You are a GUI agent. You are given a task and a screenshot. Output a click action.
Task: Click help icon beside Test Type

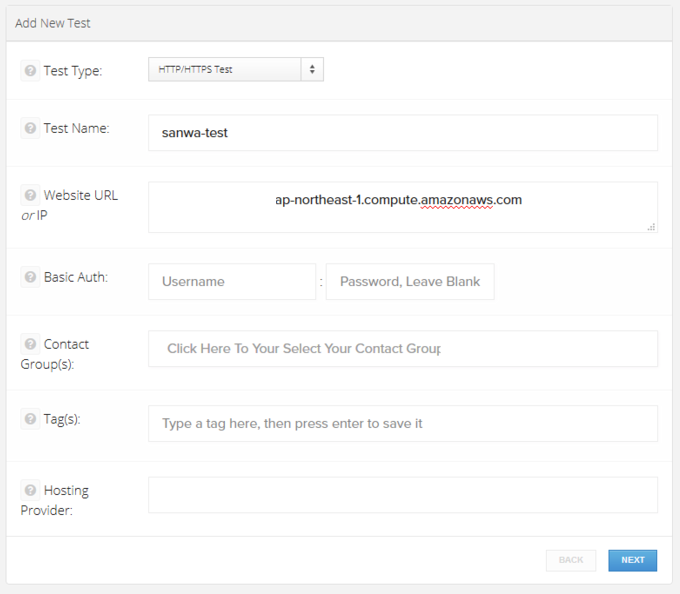pos(30,70)
